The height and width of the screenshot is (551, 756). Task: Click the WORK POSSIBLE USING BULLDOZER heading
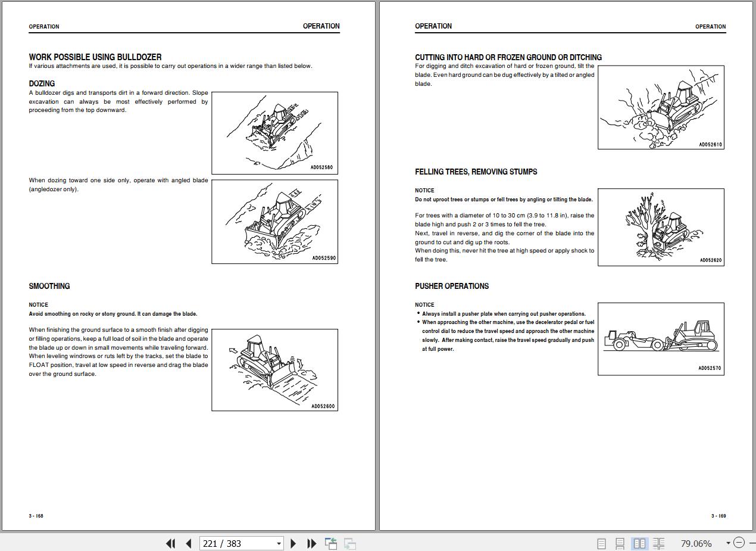[x=95, y=57]
